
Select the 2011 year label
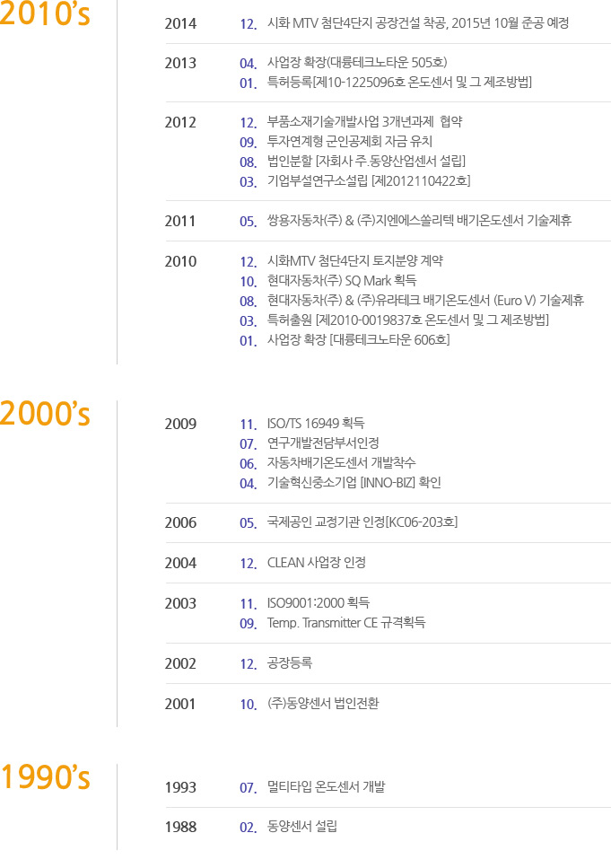[181, 221]
